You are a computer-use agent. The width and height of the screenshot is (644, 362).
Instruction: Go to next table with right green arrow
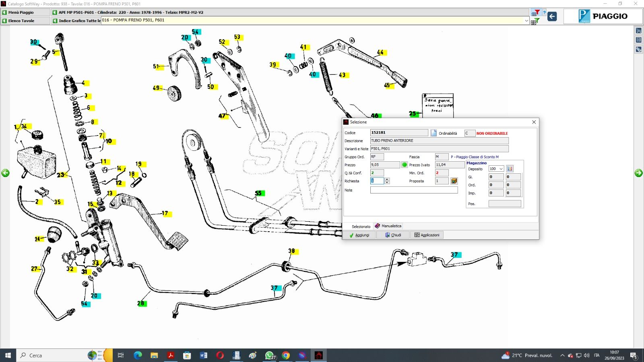tap(638, 173)
